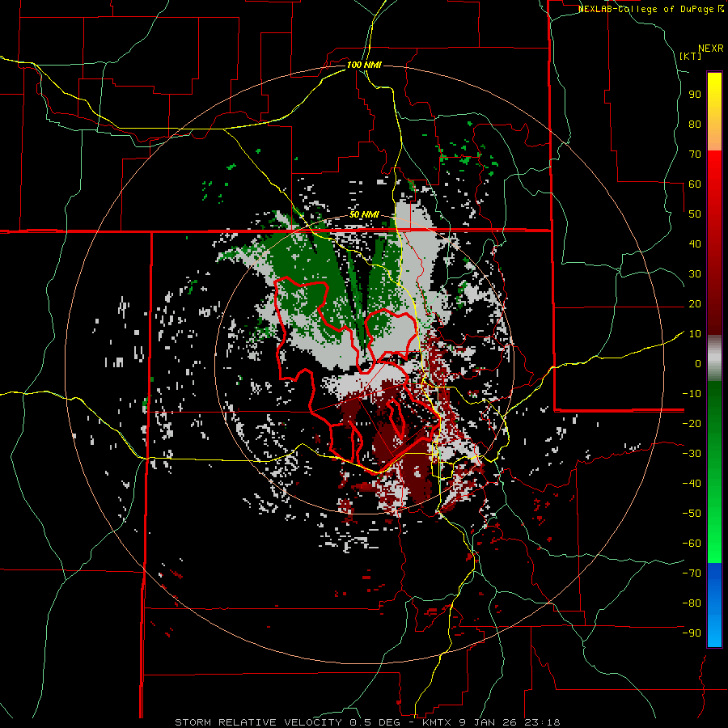Screen dimensions: 728x728
Task: Click the 80 value on velocity scale
Action: pyautogui.click(x=695, y=124)
